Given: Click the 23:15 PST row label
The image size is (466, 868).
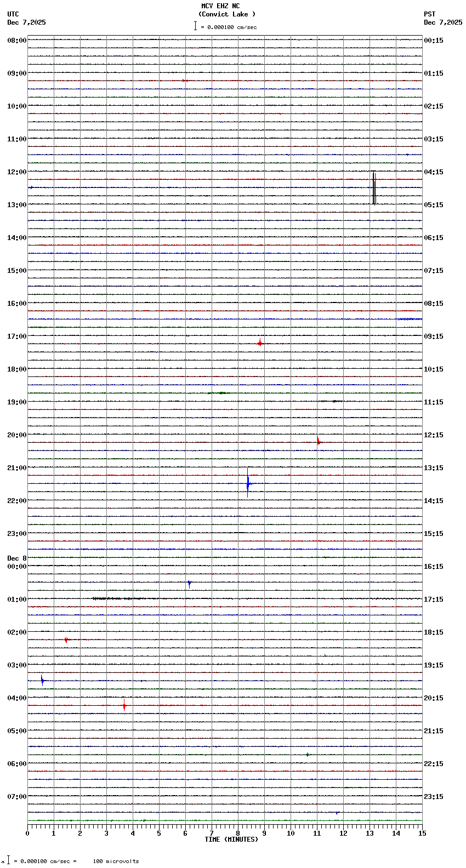Looking at the screenshot, I should coord(434,797).
